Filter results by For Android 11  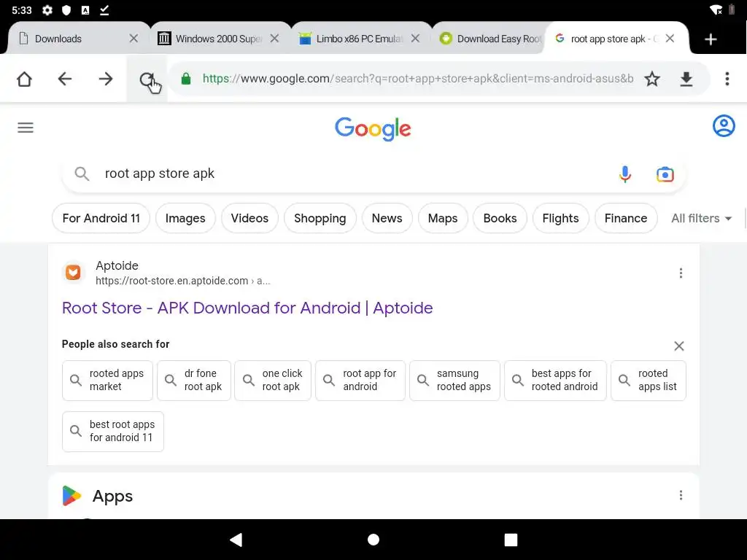pyautogui.click(x=101, y=218)
